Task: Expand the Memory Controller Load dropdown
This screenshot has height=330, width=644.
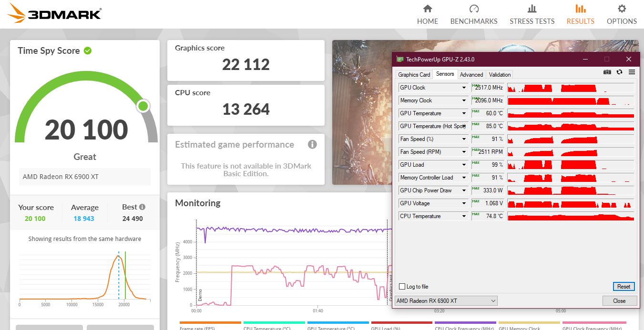Action: click(x=464, y=178)
